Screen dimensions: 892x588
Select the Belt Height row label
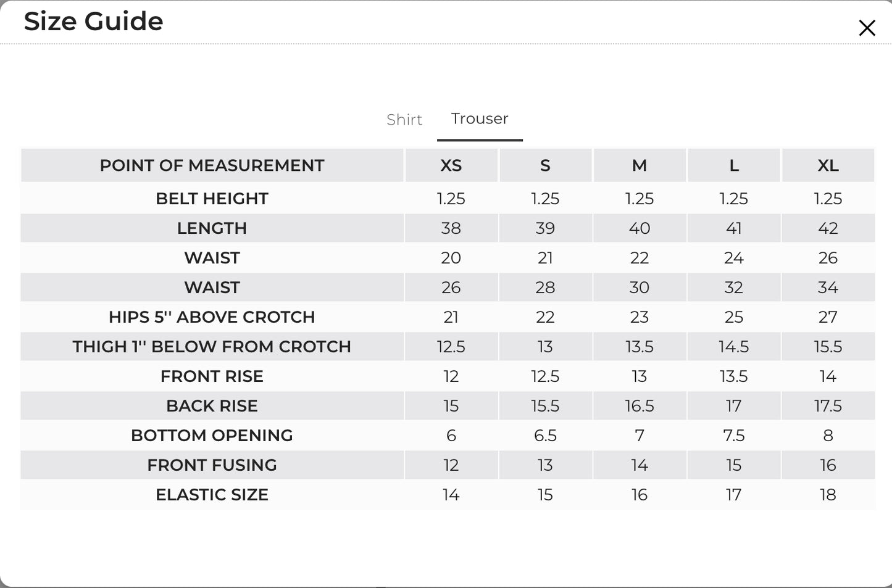[212, 199]
